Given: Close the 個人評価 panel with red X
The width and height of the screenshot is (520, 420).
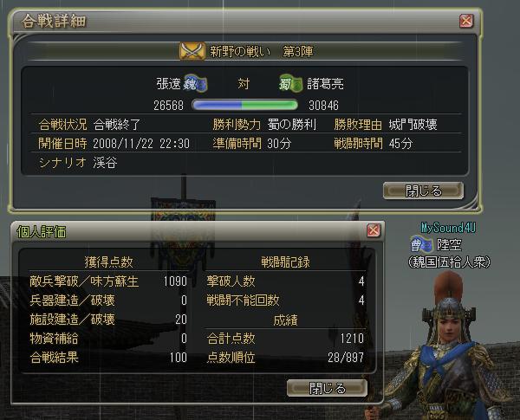Looking at the screenshot, I should (374, 230).
